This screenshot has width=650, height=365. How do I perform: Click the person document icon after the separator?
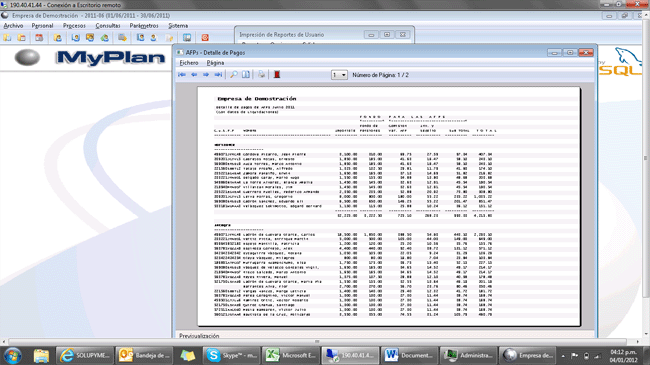pyautogui.click(x=141, y=38)
